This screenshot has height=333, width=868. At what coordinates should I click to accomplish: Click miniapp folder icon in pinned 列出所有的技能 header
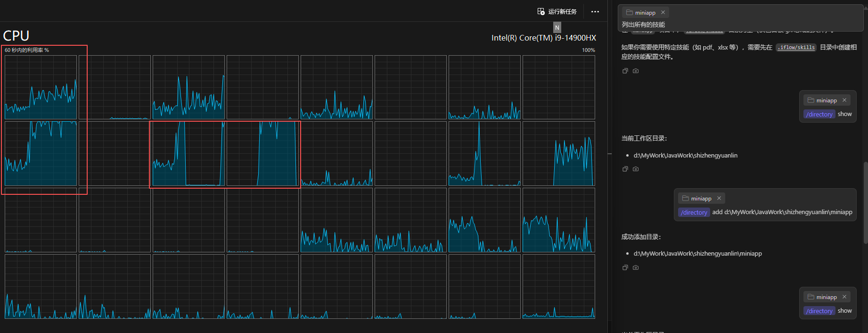click(x=630, y=13)
